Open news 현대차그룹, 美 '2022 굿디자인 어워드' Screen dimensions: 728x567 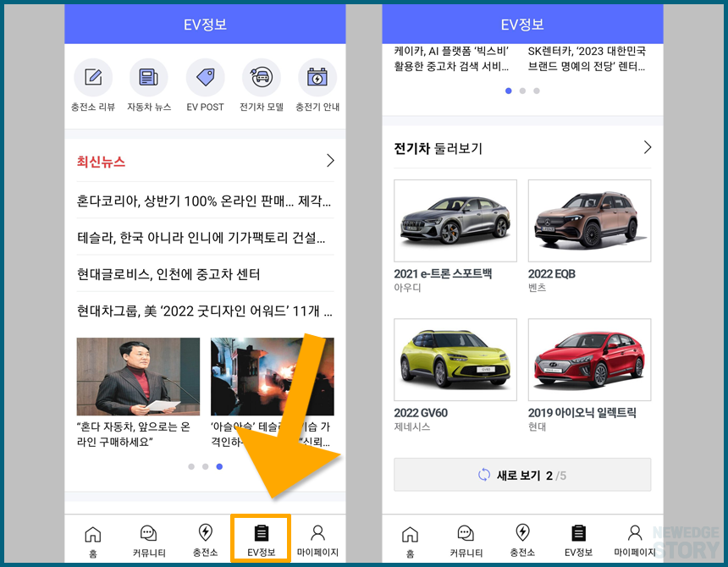click(x=205, y=311)
